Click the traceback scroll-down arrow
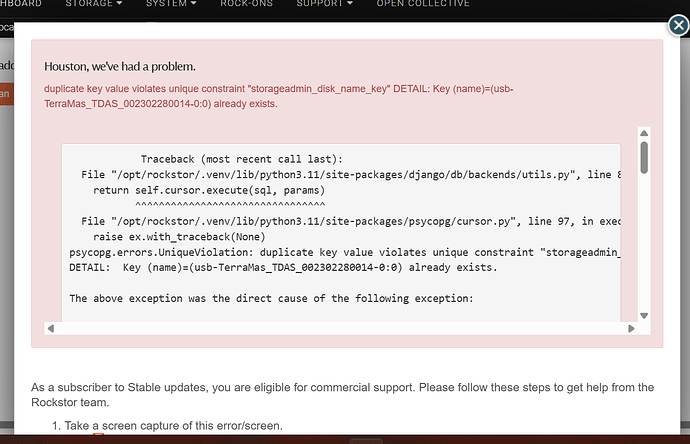This screenshot has width=690, height=444. pos(644,316)
